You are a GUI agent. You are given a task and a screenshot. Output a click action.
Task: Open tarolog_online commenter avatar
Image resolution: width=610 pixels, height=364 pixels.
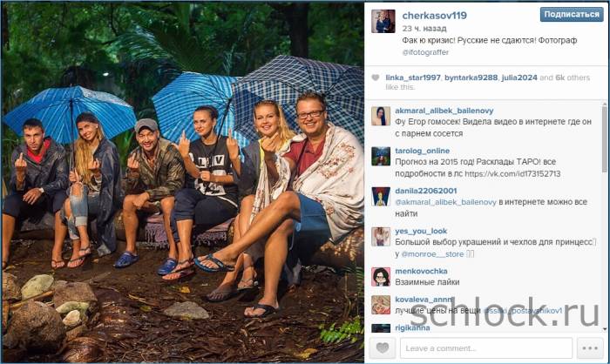coord(381,157)
